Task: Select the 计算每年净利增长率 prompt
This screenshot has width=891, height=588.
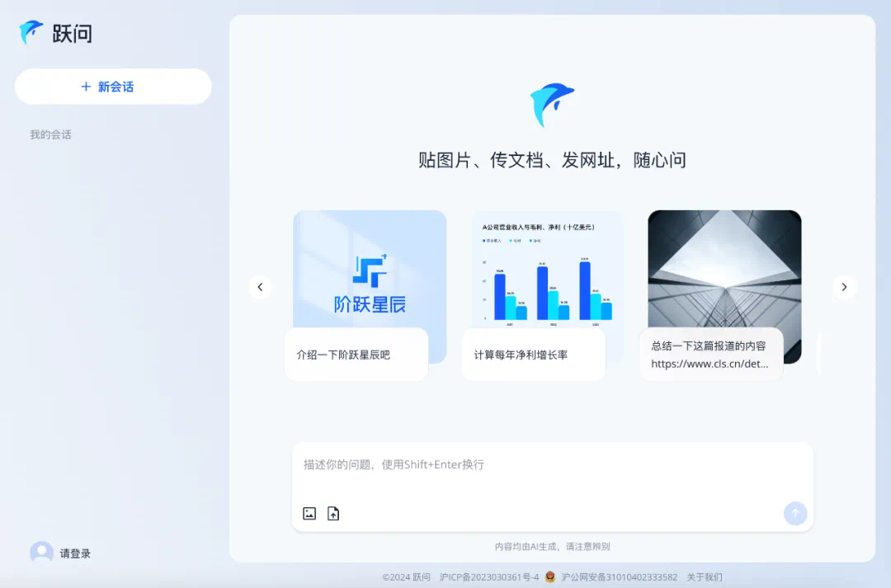Action: click(x=534, y=355)
